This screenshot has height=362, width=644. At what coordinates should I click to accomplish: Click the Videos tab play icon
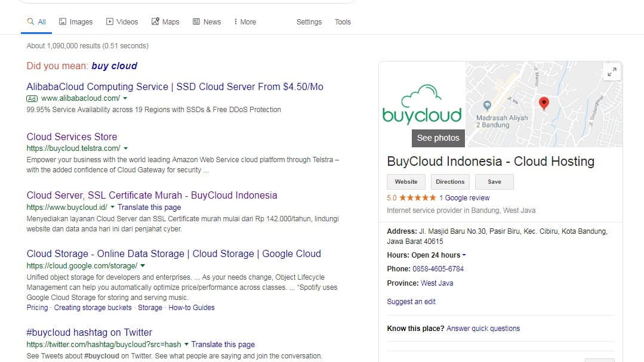[110, 21]
